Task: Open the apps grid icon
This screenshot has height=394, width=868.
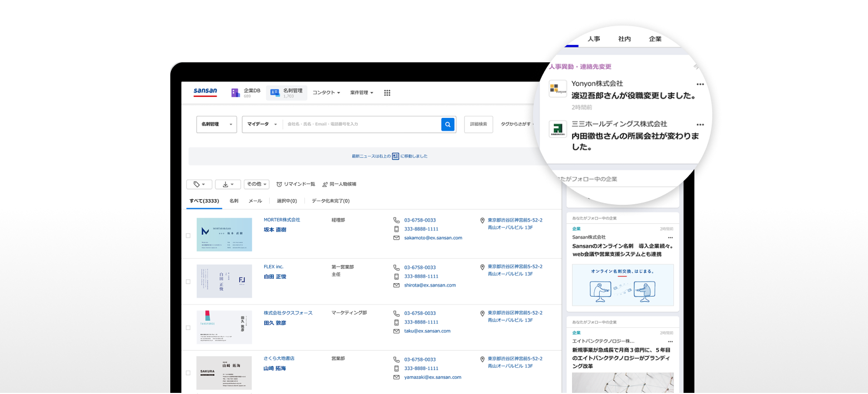Action: point(387,93)
